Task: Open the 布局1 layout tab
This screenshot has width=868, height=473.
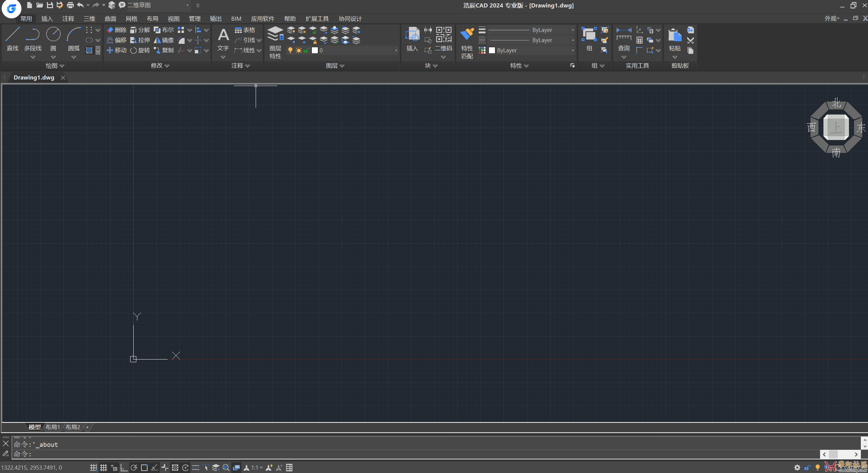Action: [53, 427]
